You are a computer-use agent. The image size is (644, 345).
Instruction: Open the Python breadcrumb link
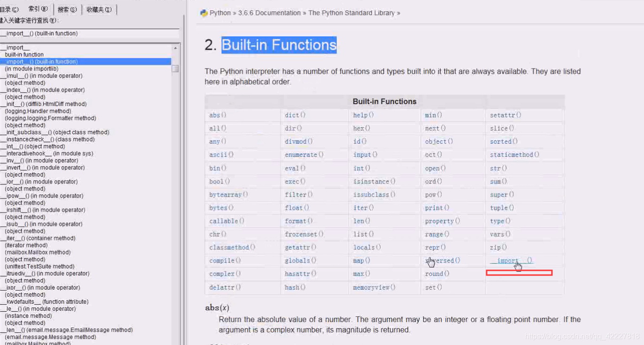point(220,13)
